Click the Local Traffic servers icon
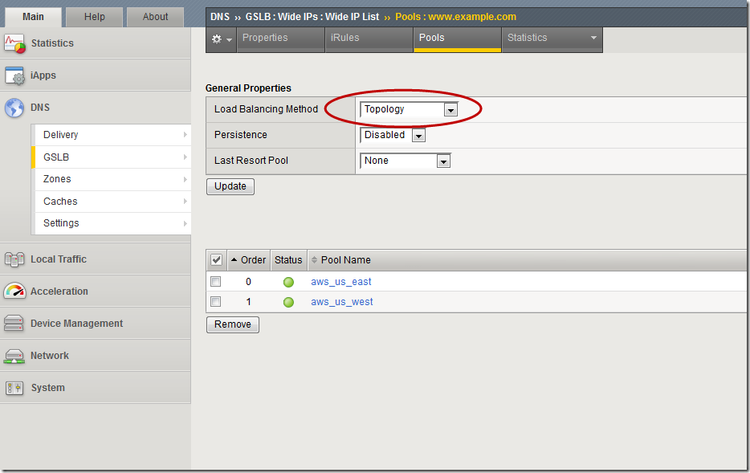The width and height of the screenshot is (750, 473). pos(14,259)
